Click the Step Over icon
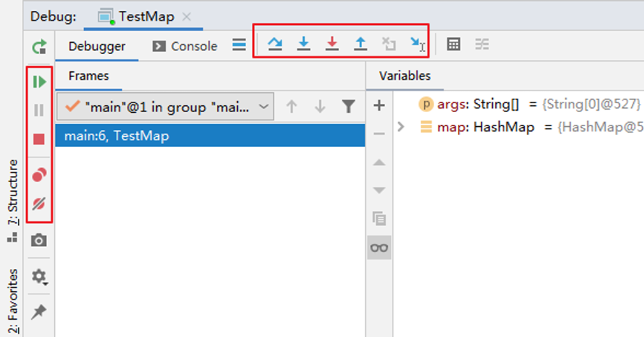This screenshot has width=644, height=337. (x=275, y=44)
